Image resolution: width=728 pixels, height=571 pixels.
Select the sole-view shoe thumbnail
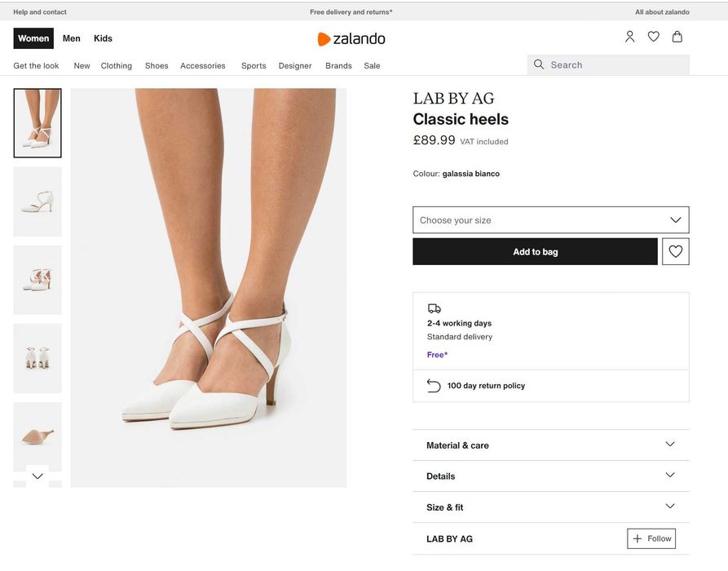point(38,436)
